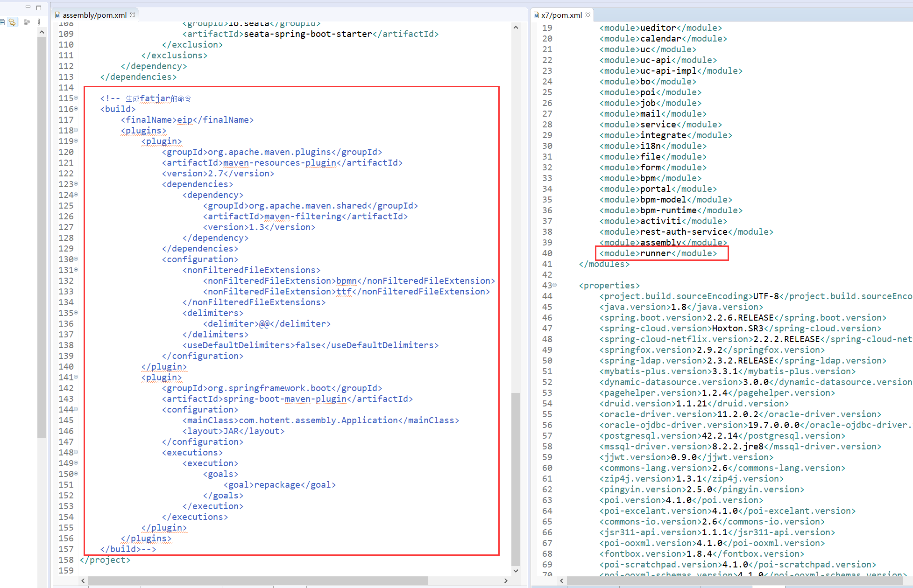
Task: Click the down arrow of left editor's vertical scrollbar
Action: (516, 571)
